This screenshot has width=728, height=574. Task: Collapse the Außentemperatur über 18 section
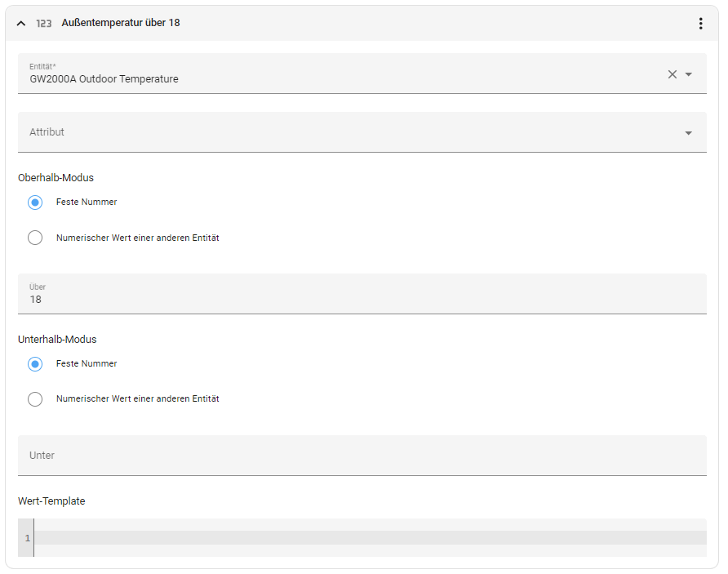click(21, 24)
